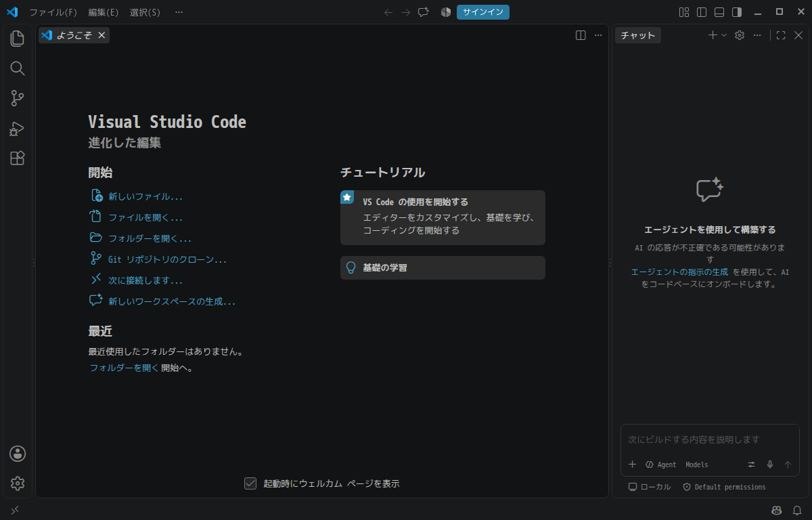The width and height of the screenshot is (812, 520).
Task: Click フォルダーを開く link under 最近
Action: [x=125, y=368]
